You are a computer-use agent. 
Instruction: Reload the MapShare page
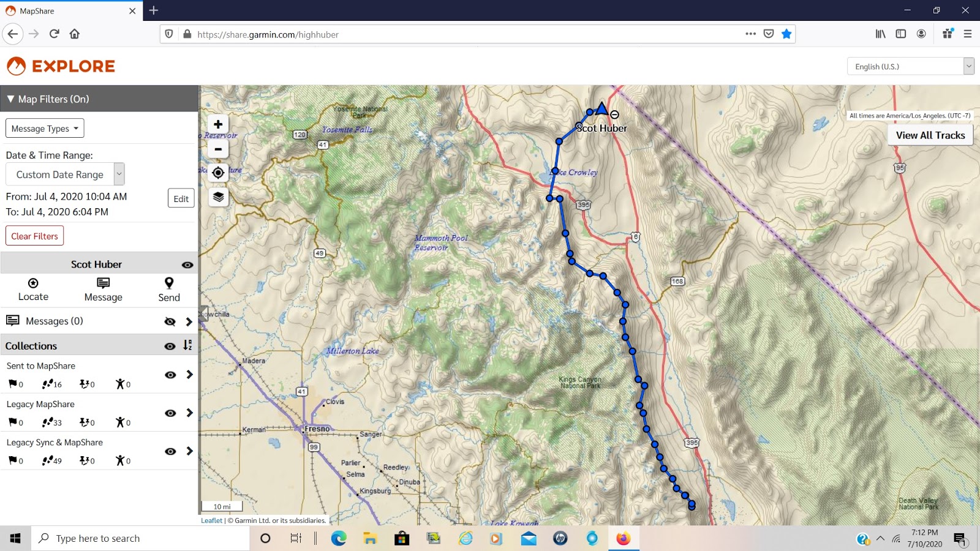tap(54, 34)
